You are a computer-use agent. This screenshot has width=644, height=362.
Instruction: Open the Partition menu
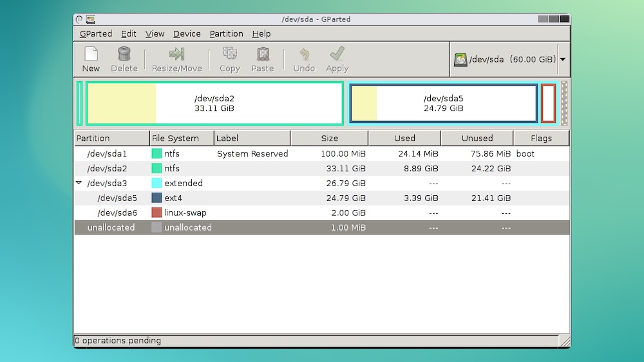226,33
